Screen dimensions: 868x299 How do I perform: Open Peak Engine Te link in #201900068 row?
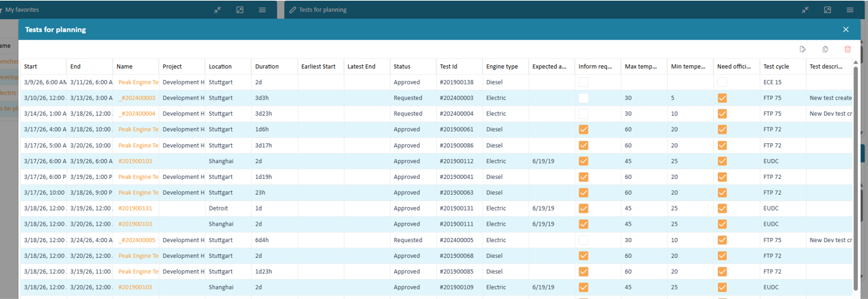(x=138, y=256)
